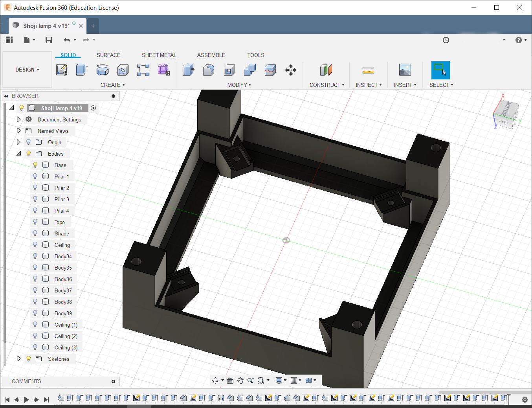
Task: Switch to the TOOLS tab
Action: coord(256,55)
